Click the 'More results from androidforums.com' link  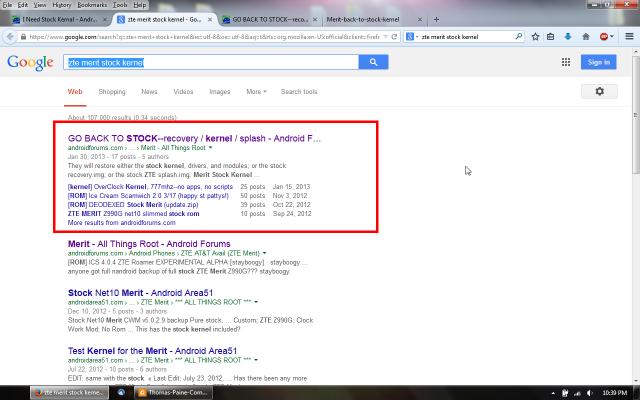(x=122, y=222)
